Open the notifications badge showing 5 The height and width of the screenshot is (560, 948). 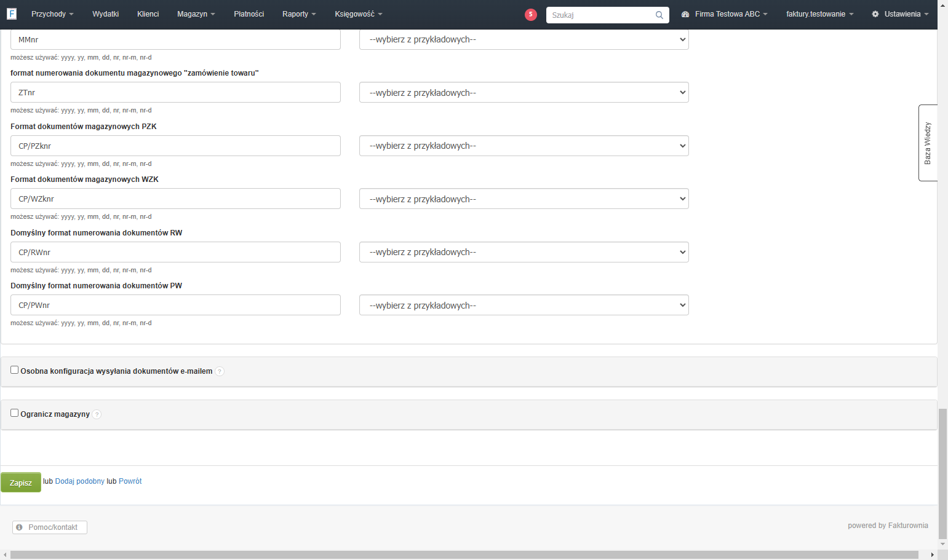pos(531,15)
